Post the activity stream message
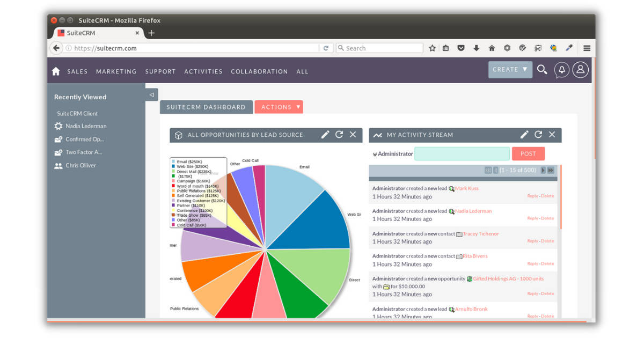This screenshot has width=644, height=338. point(528,153)
